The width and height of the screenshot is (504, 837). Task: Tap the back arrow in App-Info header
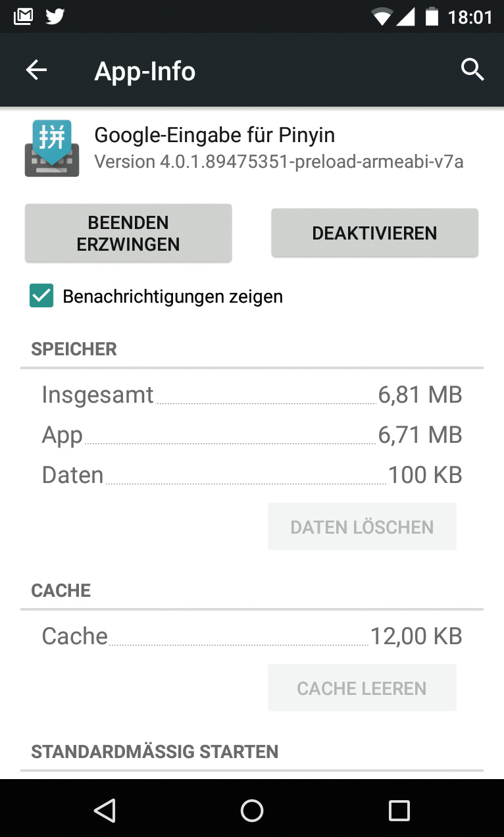[x=37, y=70]
